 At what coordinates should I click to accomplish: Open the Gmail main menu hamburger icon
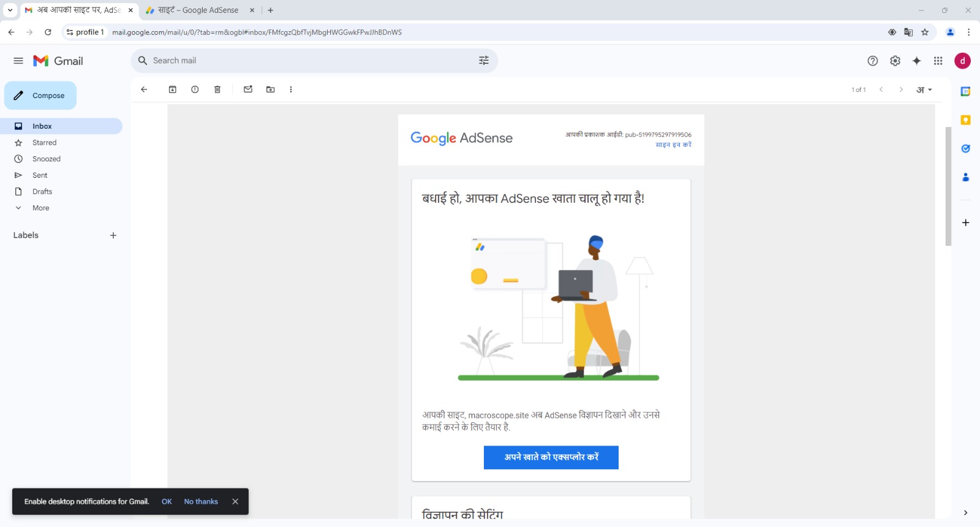(x=18, y=61)
